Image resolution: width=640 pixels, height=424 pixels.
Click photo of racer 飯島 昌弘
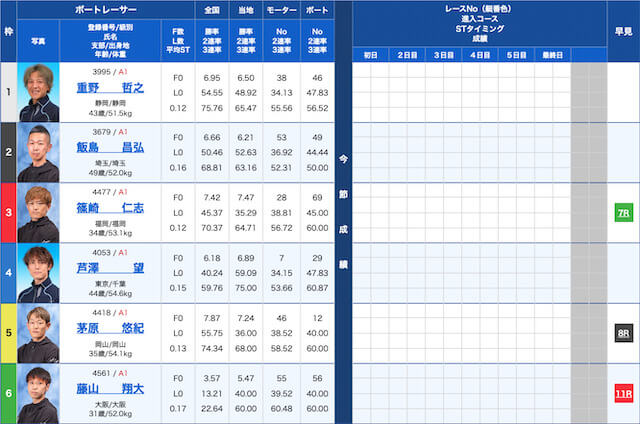pos(38,153)
